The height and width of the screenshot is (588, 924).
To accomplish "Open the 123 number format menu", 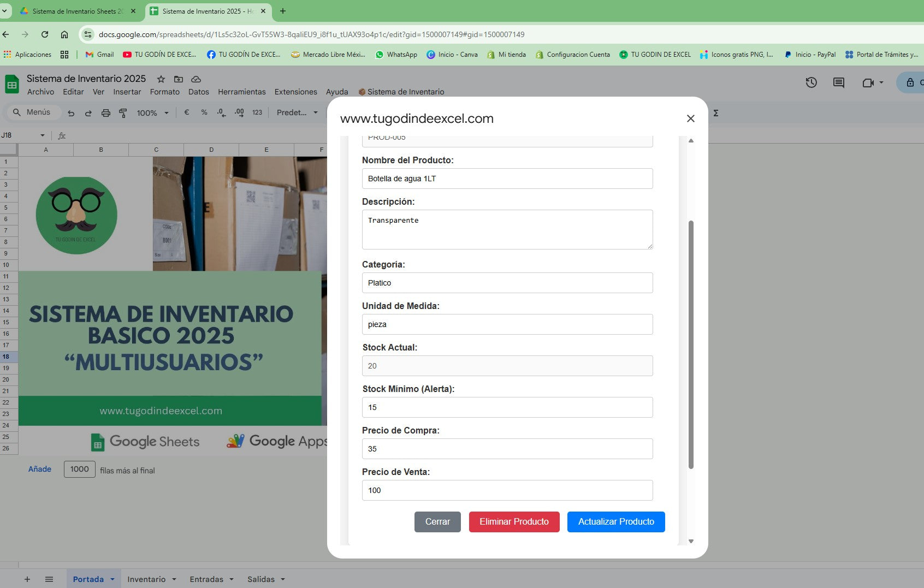I will [257, 112].
